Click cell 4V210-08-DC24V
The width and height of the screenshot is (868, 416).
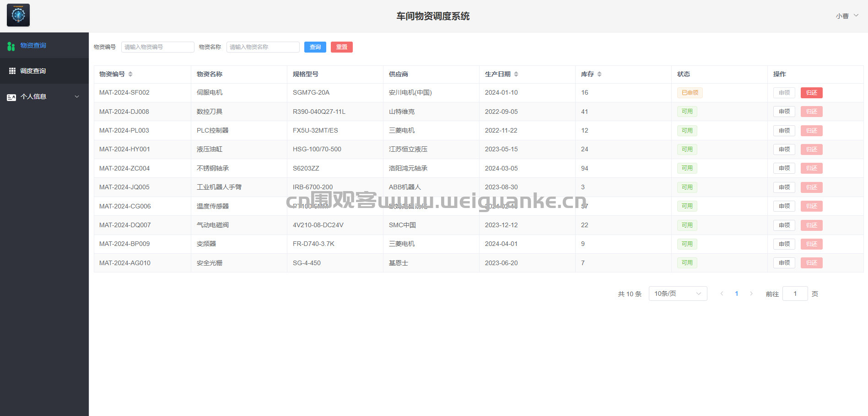click(318, 225)
